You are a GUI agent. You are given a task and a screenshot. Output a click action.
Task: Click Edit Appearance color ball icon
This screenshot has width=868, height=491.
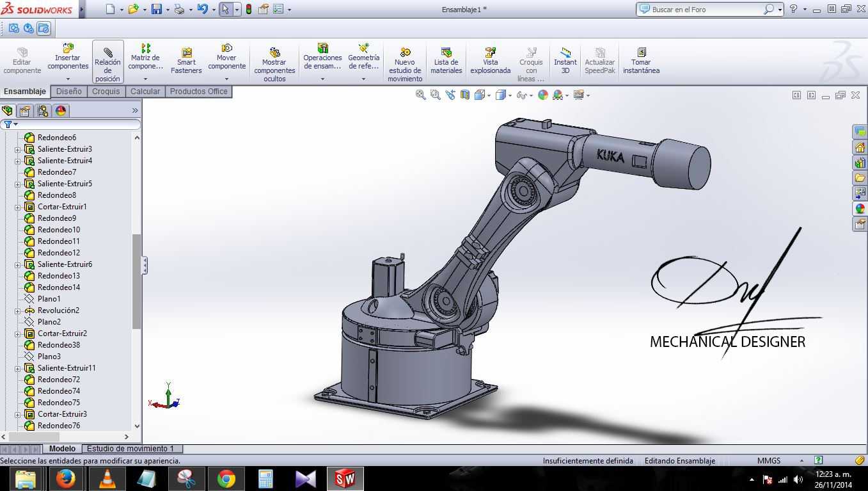[543, 95]
